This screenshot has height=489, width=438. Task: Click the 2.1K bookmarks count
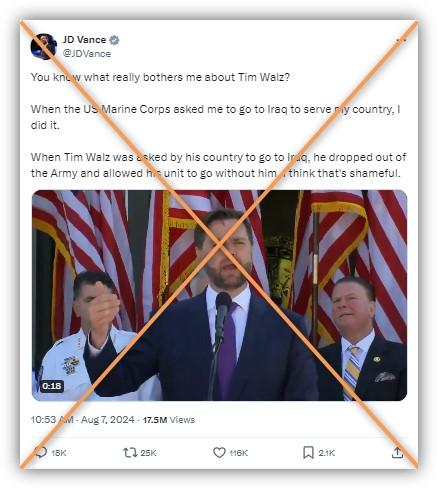click(327, 453)
